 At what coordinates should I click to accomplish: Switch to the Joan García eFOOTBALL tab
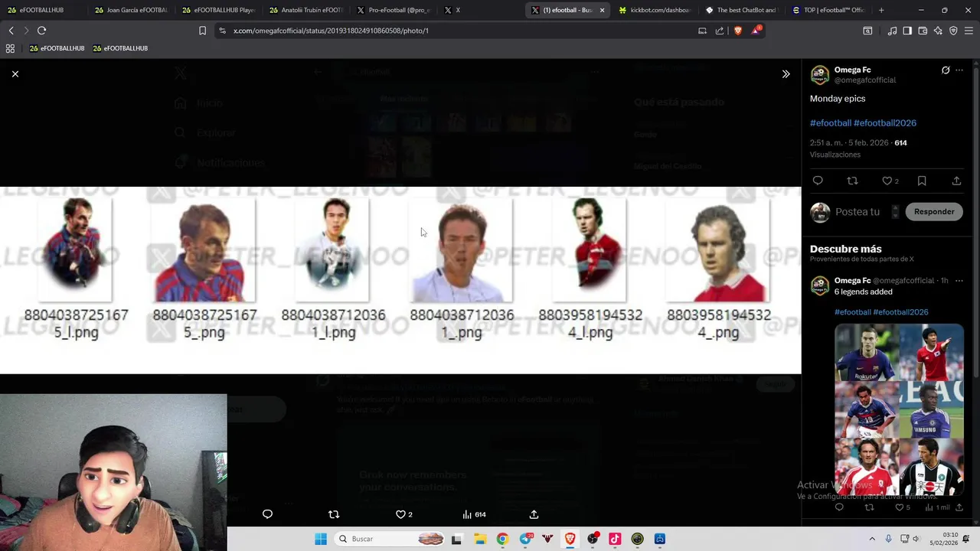pyautogui.click(x=130, y=10)
